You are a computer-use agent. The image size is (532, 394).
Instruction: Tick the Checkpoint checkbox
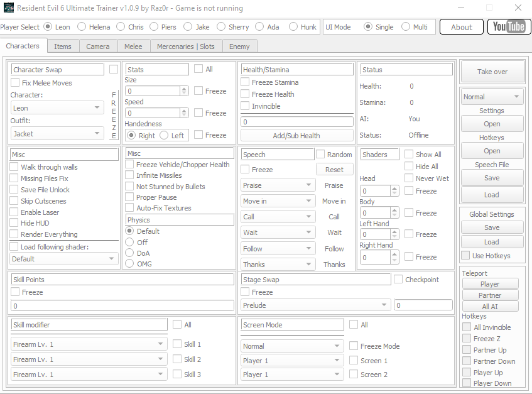[x=416, y=279]
